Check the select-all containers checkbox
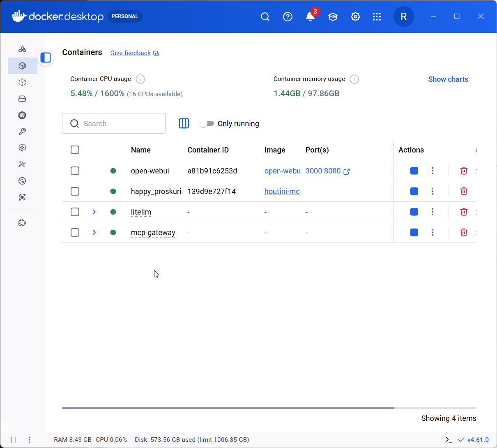Image resolution: width=497 pixels, height=448 pixels. pos(75,150)
